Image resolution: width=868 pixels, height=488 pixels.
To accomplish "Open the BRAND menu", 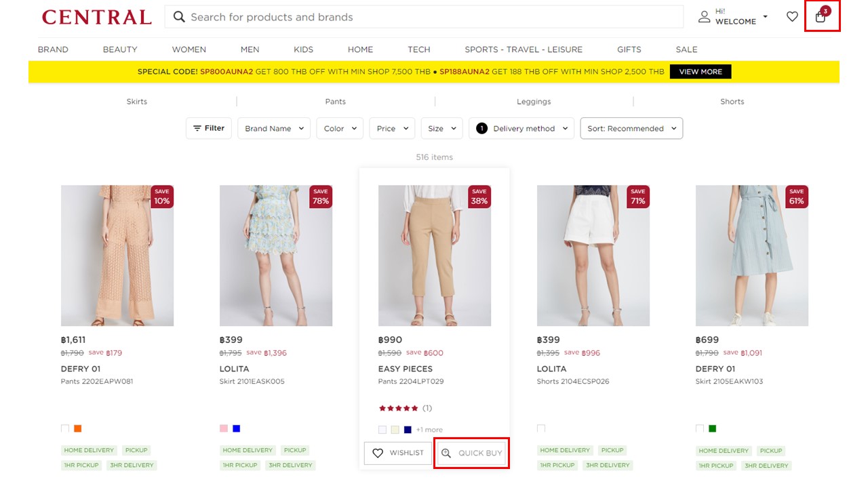I will (x=53, y=49).
